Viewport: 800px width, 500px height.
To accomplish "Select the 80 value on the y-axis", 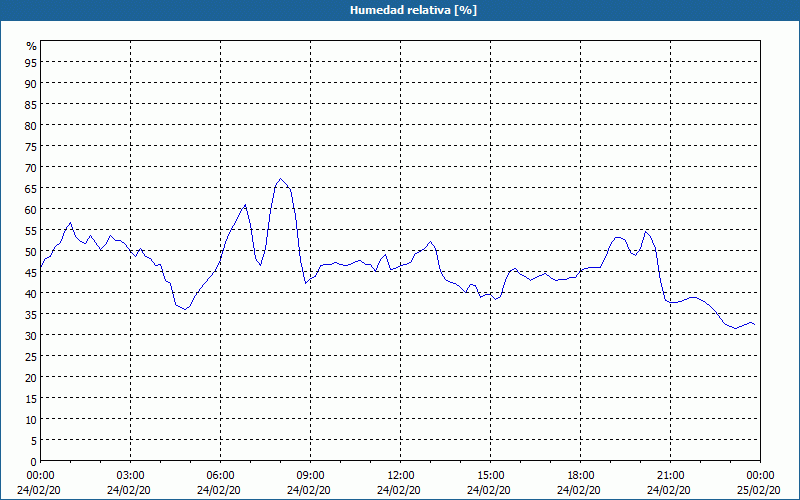I will (x=31, y=125).
